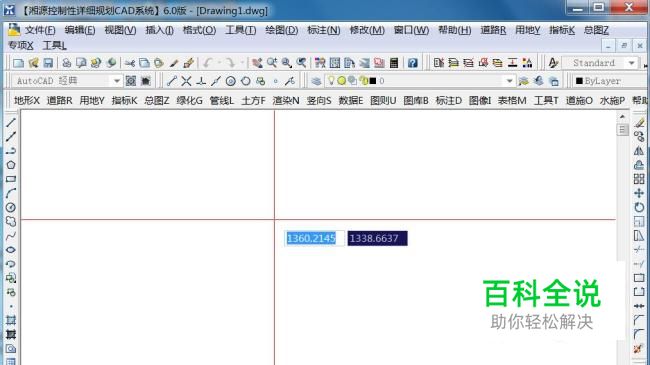The image size is (650, 365).
Task: Toggle layer on/off light bulb
Action: tap(331, 80)
